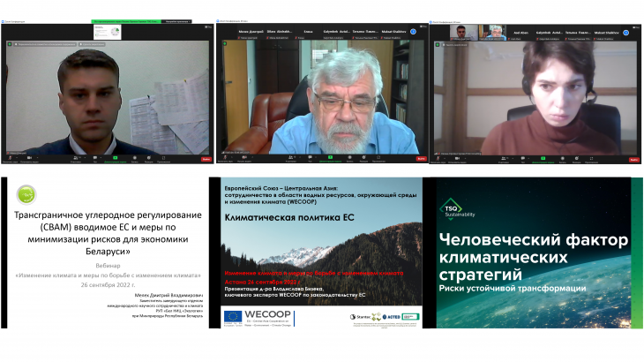Stop video in right Zoom window
Viewport: 644px width, 362px height.
coord(457,158)
